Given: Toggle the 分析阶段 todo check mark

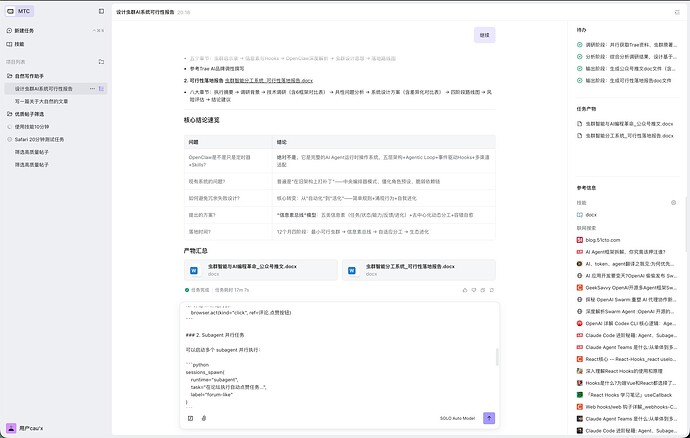Looking at the screenshot, I should [579, 57].
